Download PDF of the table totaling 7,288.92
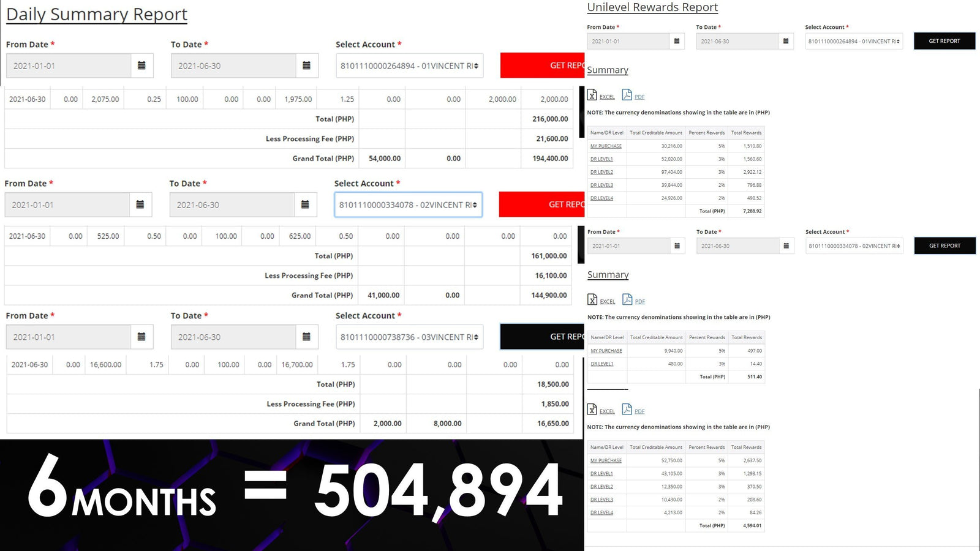The width and height of the screenshot is (980, 551). tap(627, 95)
